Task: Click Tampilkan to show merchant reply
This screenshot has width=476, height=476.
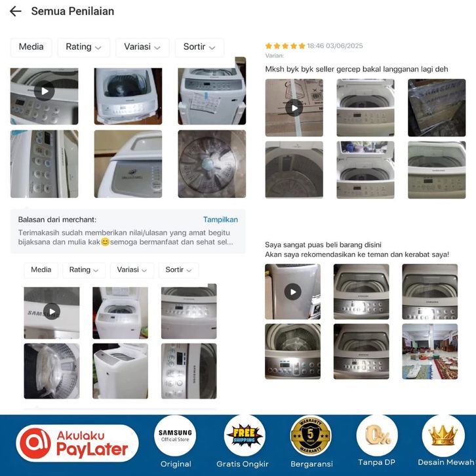Action: point(220,220)
